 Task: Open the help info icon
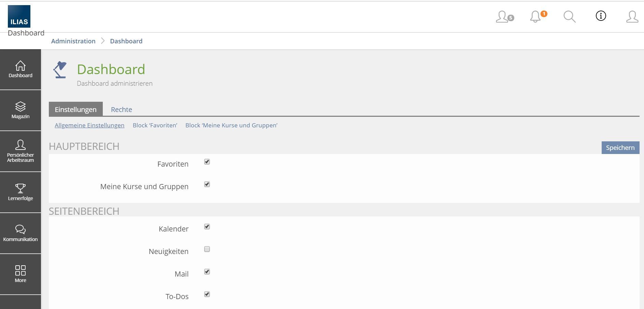coord(601,16)
